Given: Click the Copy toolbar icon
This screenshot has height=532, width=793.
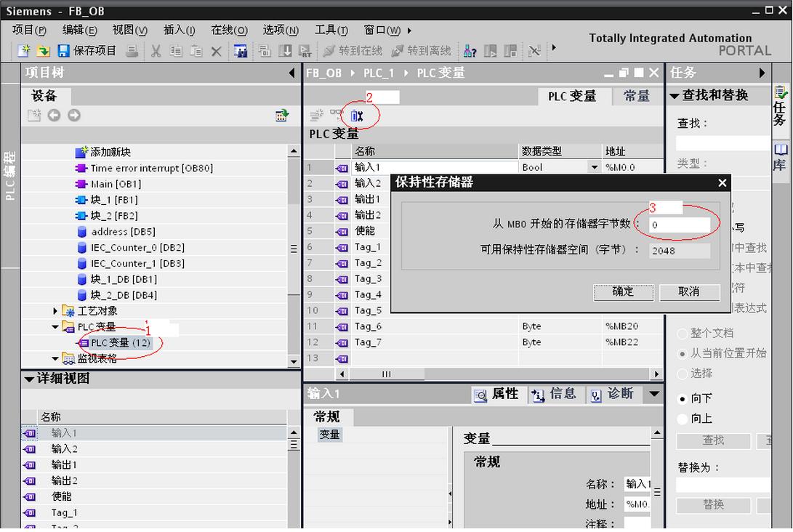Looking at the screenshot, I should (176, 51).
